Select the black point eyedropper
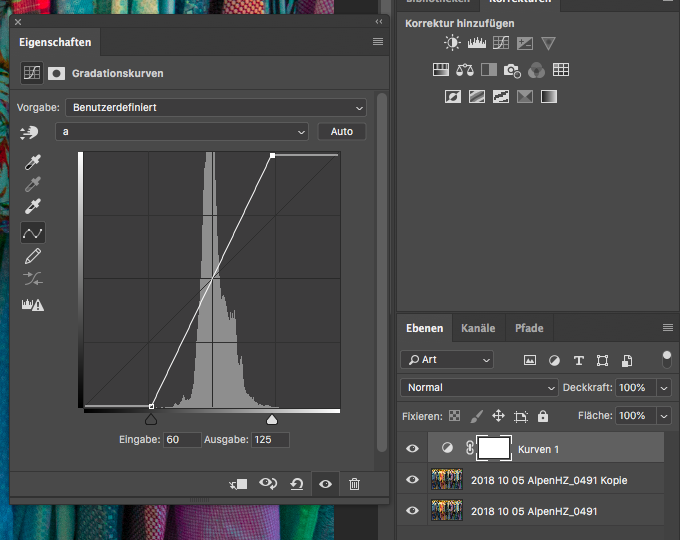The image size is (680, 540). click(x=33, y=162)
